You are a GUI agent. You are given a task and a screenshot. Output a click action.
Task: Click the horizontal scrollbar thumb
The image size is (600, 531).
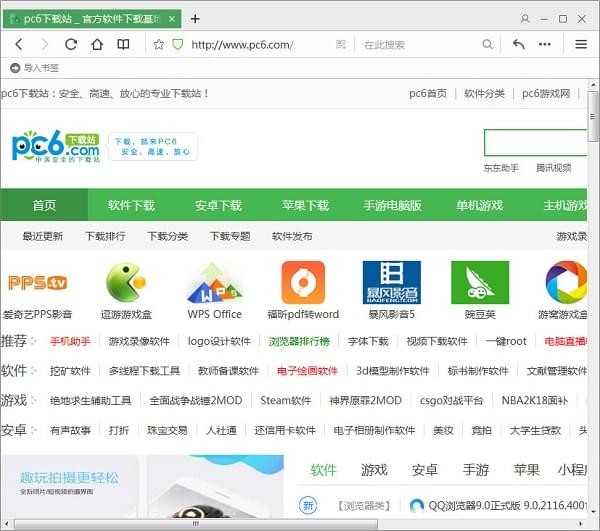coord(196,523)
